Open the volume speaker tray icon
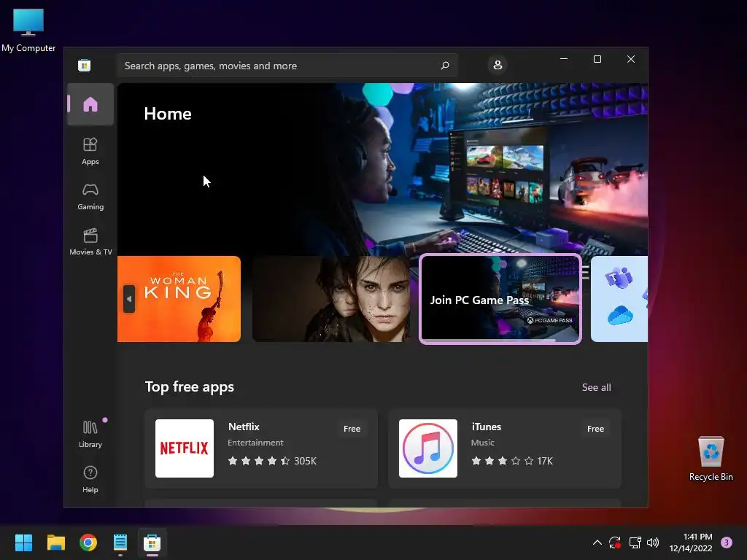The image size is (747, 560). [x=653, y=542]
